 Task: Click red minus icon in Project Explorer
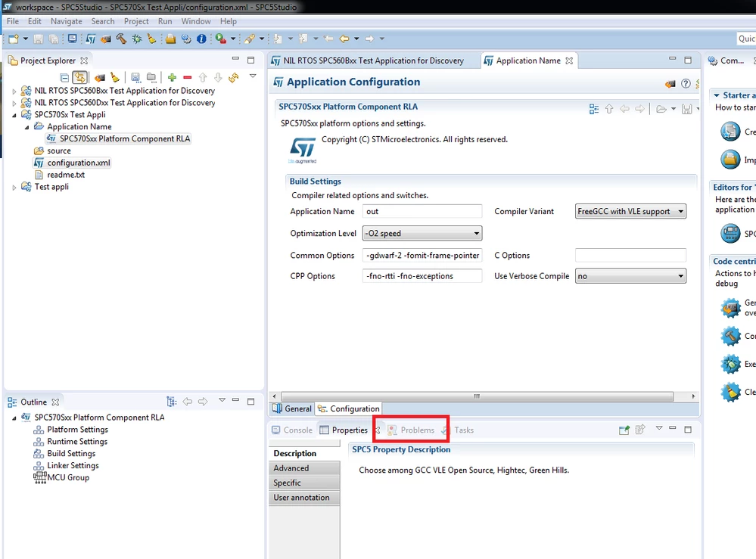[188, 77]
